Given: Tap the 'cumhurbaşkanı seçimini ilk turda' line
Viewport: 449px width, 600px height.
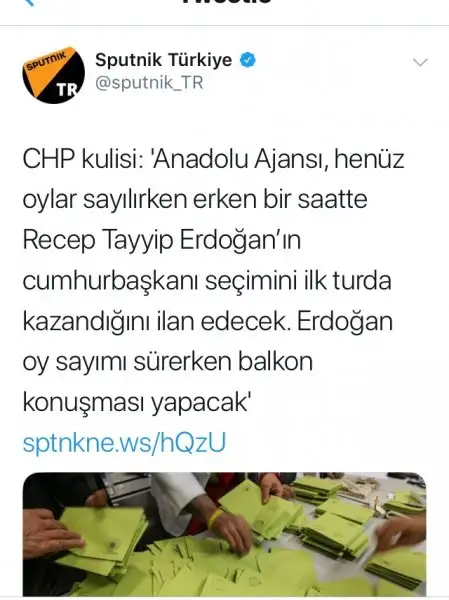Looking at the screenshot, I should (207, 281).
